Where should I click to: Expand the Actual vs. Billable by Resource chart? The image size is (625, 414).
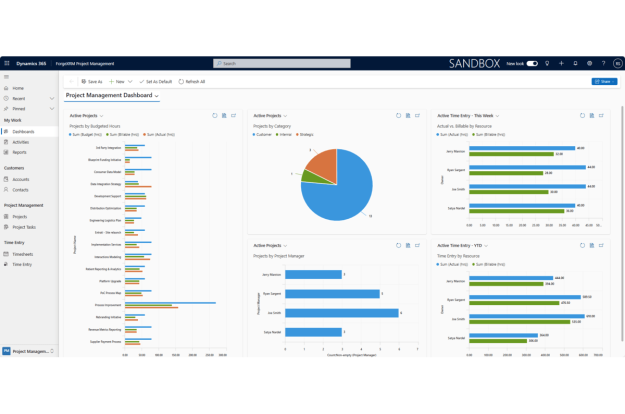pyautogui.click(x=601, y=116)
